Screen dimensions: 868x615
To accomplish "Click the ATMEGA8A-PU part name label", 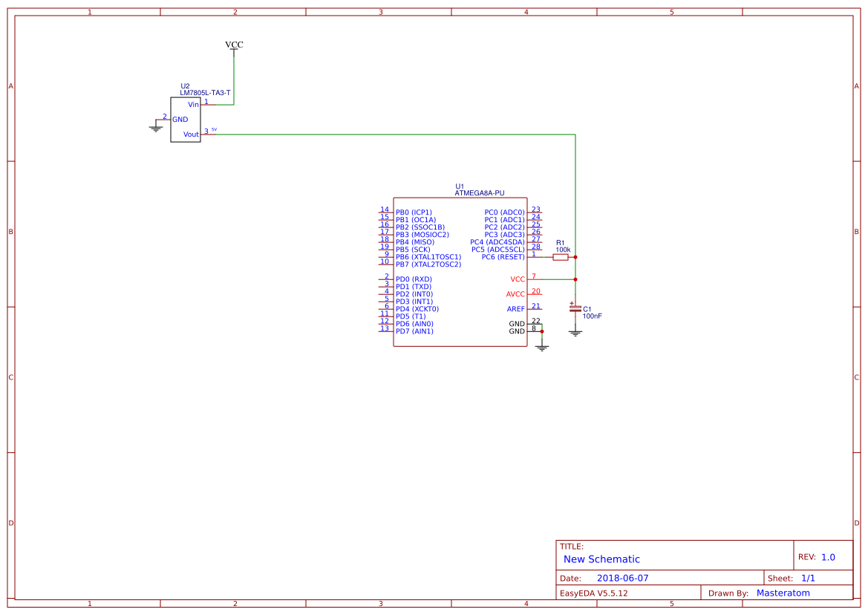I will point(479,193).
